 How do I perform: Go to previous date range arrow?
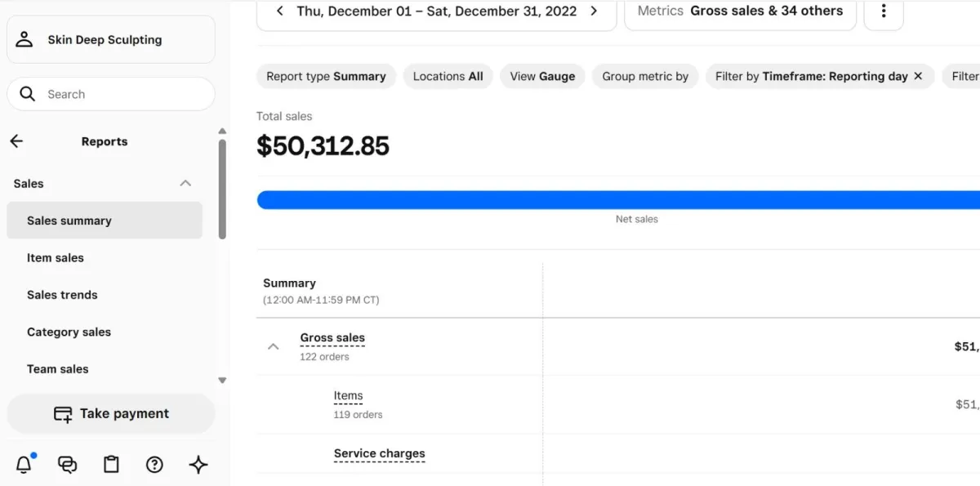tap(280, 11)
